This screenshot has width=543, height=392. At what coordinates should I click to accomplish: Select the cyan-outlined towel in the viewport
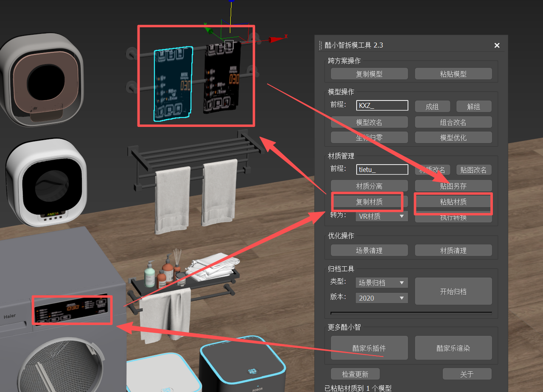coord(173,83)
